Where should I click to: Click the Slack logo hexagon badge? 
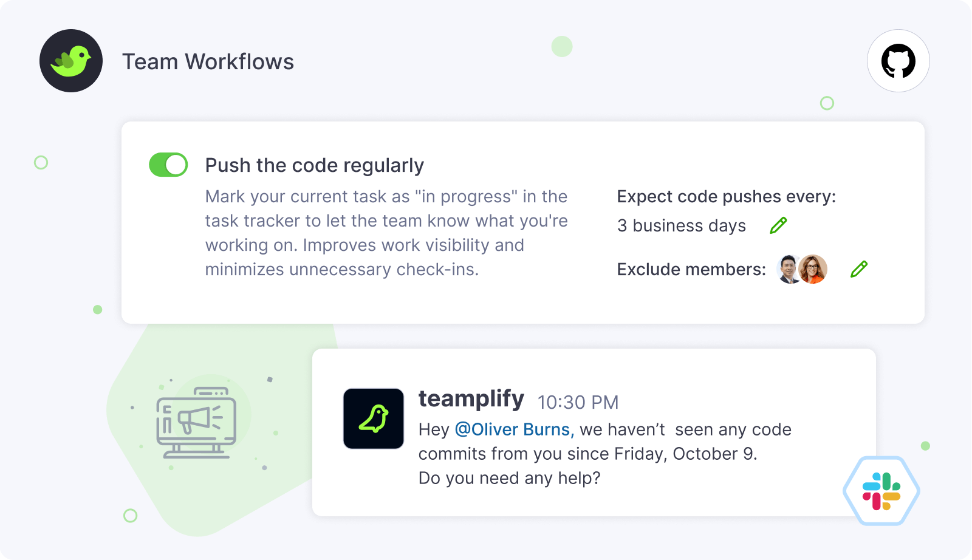881,491
